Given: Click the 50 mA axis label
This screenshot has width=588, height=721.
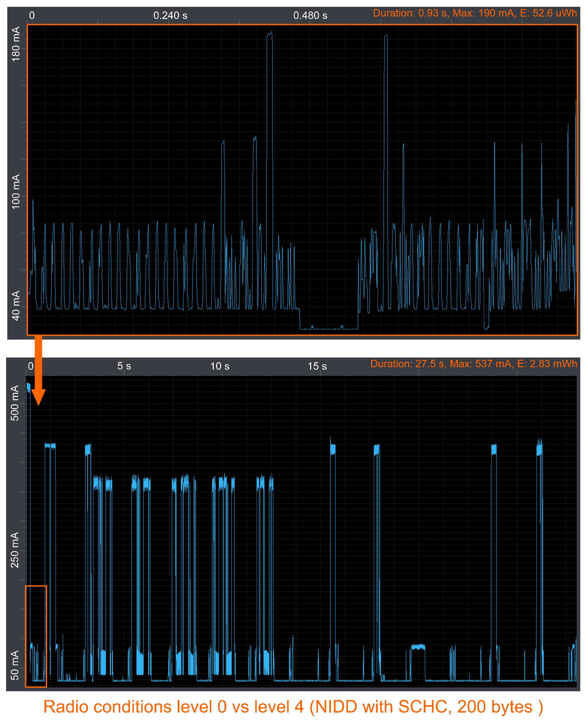Looking at the screenshot, I should (x=15, y=665).
